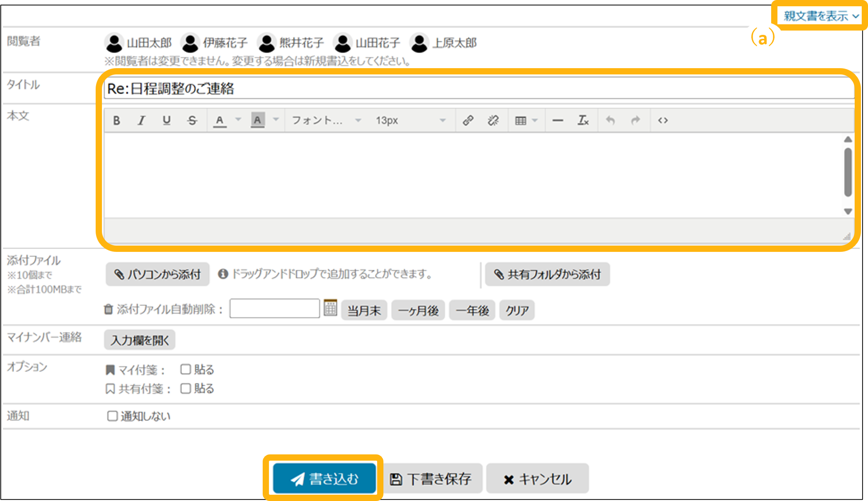Open text color picker arrow
This screenshot has height=501, width=868.
point(238,119)
